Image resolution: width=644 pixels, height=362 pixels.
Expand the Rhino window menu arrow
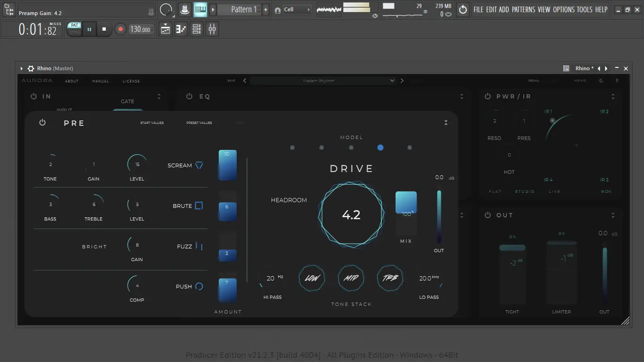tap(22, 68)
